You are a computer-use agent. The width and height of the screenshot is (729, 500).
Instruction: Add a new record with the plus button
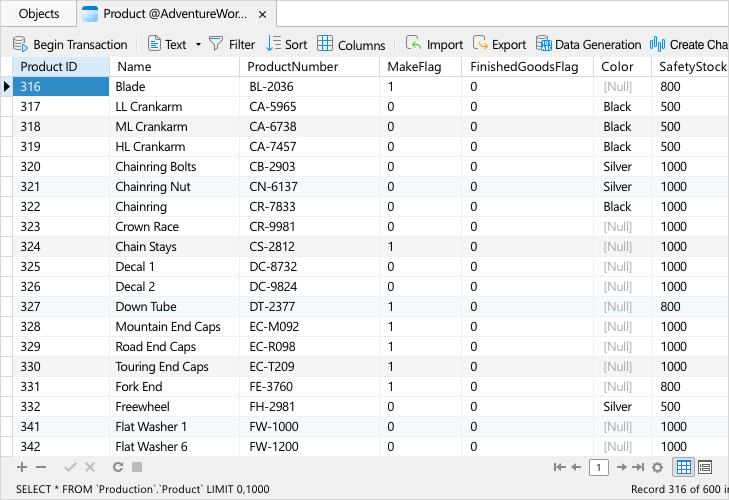coord(22,467)
